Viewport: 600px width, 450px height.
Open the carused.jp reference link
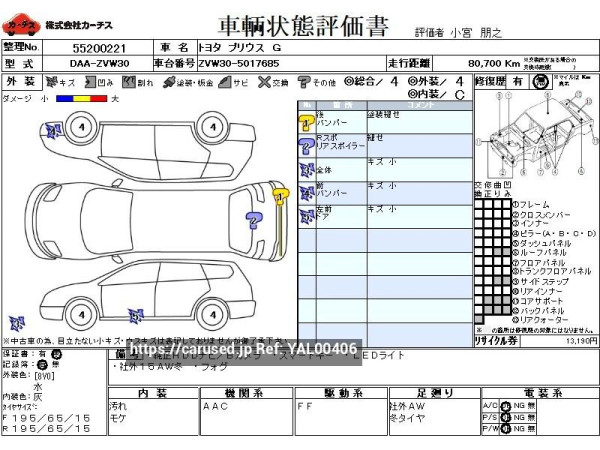(243, 349)
